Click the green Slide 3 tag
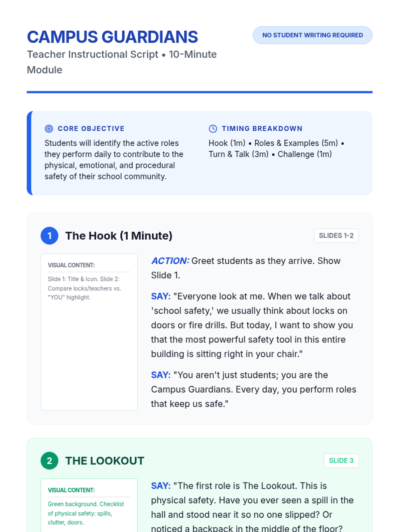The width and height of the screenshot is (399, 532). point(341,461)
